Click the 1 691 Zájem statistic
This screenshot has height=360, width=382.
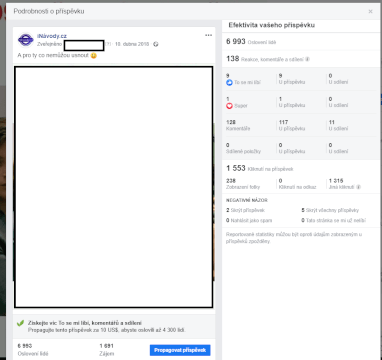click(107, 350)
